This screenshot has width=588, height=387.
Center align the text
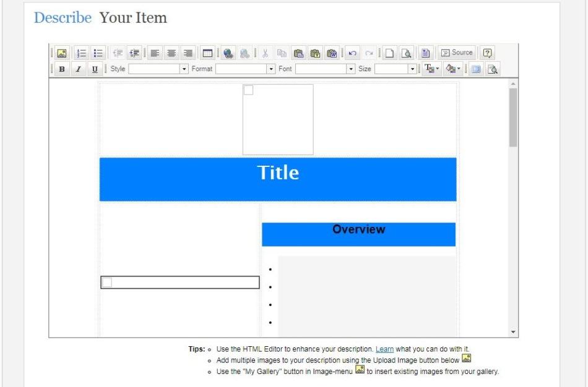(171, 53)
